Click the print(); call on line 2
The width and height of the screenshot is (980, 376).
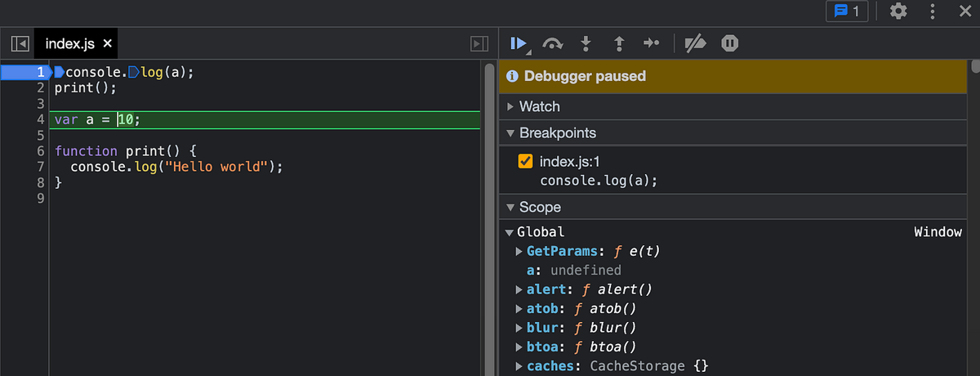coord(86,87)
